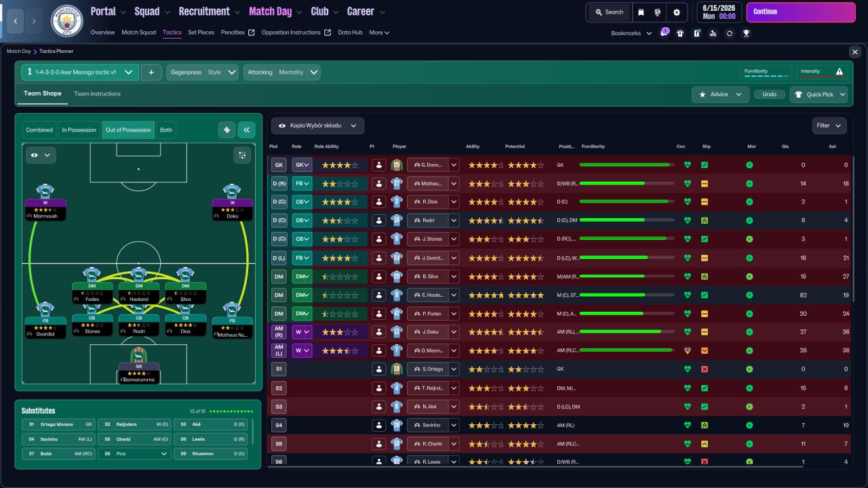Expand the Advice dropdown
This screenshot has height=488, width=868.
[720, 94]
